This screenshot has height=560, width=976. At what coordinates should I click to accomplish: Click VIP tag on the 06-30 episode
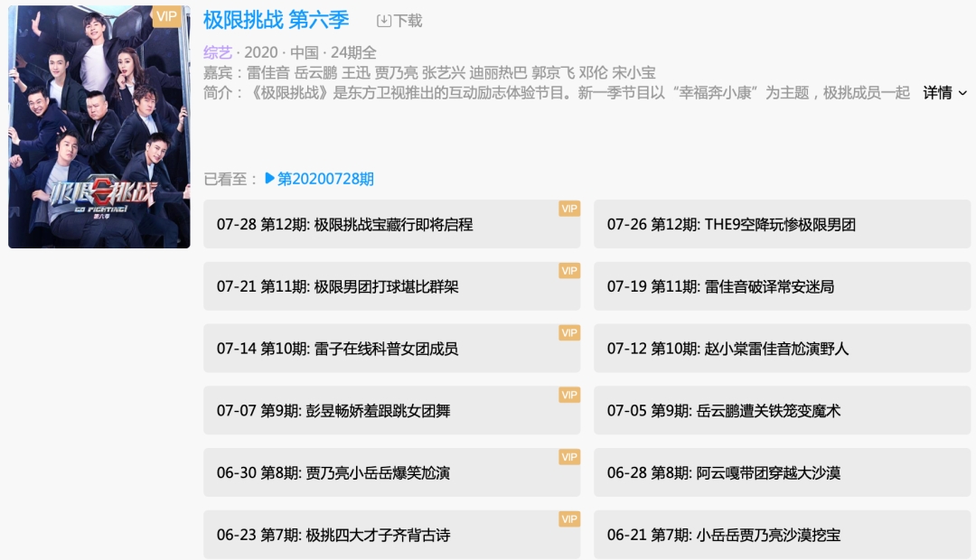coord(569,457)
